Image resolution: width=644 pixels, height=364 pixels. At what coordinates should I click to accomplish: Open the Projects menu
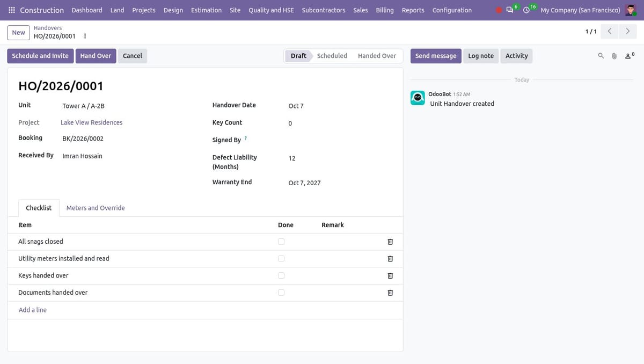144,10
